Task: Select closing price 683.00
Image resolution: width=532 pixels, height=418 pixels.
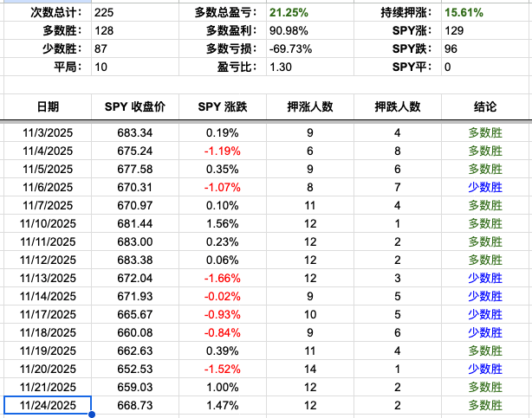Action: 134,241
